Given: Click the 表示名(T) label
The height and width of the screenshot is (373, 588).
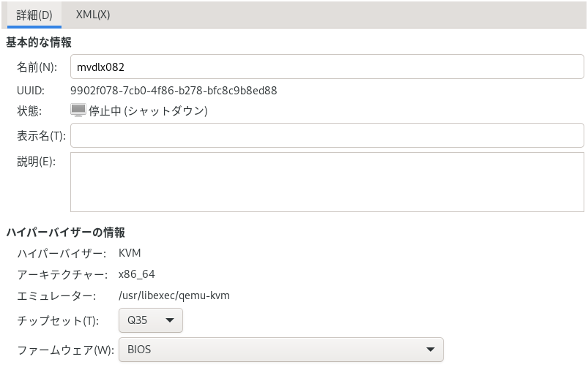Looking at the screenshot, I should point(41,135).
